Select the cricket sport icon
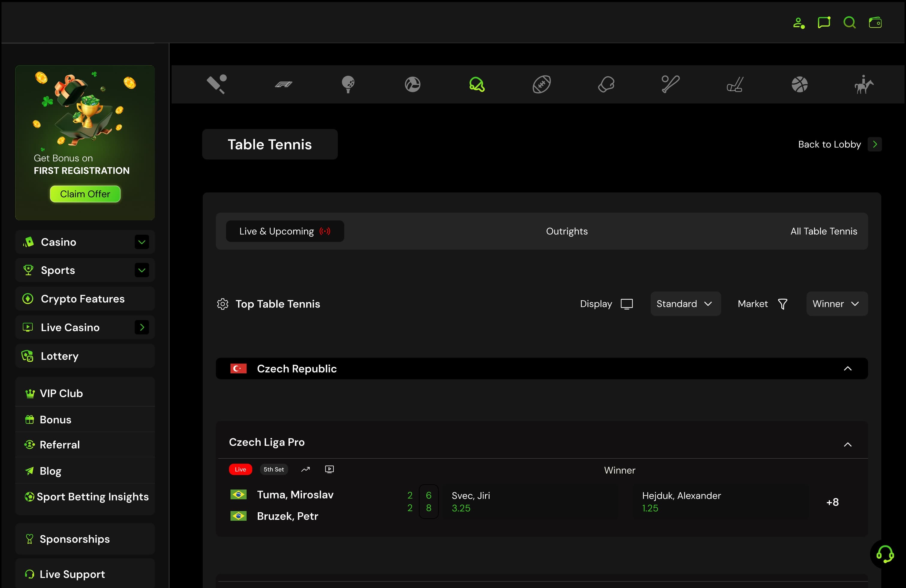The width and height of the screenshot is (906, 588). click(x=217, y=84)
